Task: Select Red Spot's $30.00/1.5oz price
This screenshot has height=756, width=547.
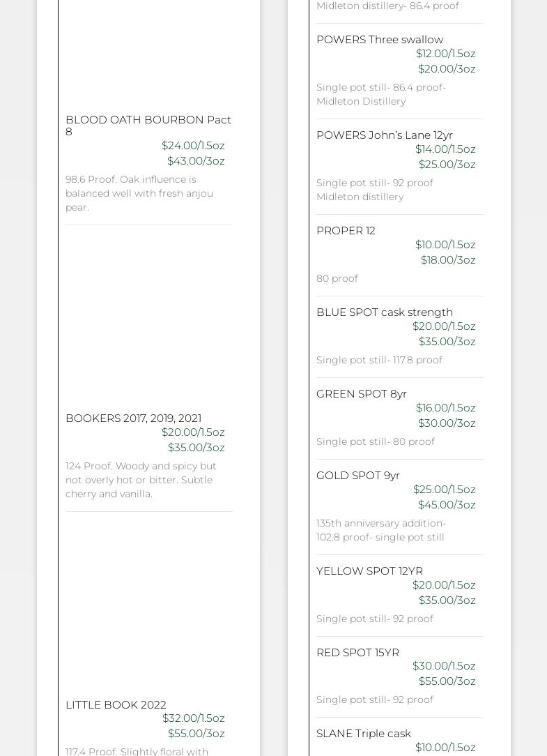Action: click(x=444, y=666)
